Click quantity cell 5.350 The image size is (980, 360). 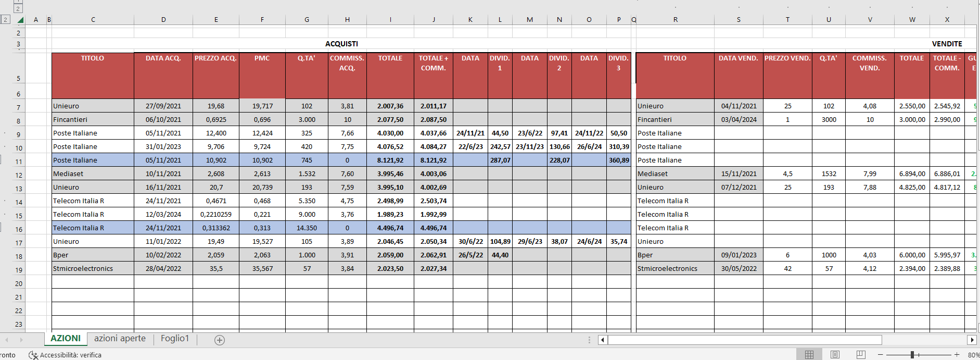click(x=307, y=201)
